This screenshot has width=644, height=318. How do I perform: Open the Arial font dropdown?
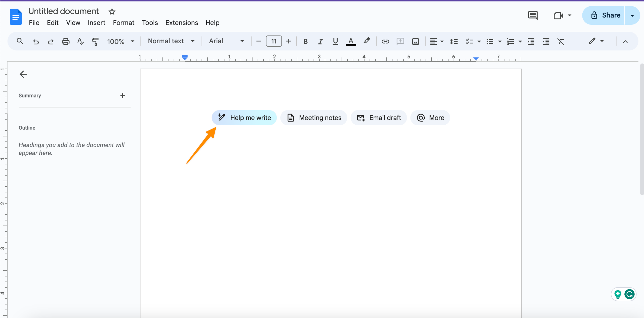tap(226, 41)
